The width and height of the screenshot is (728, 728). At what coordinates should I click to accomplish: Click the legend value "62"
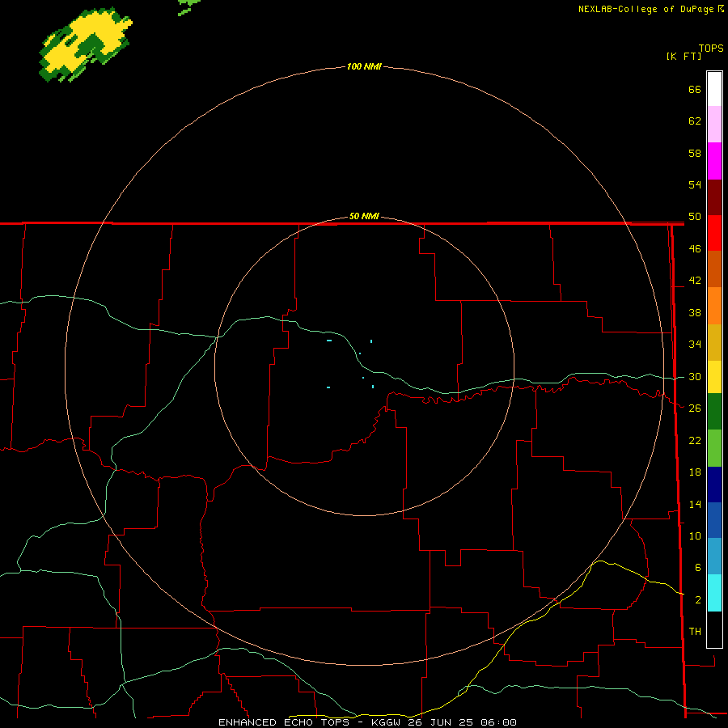click(695, 121)
